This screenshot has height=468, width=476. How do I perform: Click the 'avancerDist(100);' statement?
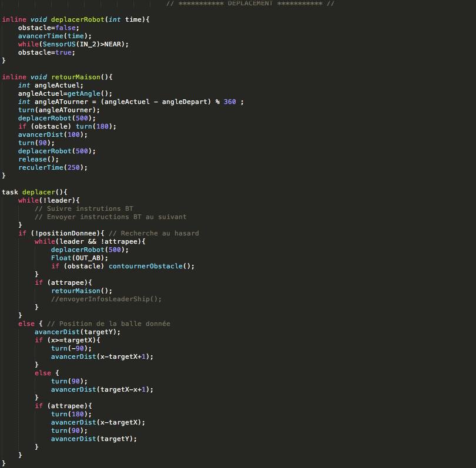click(52, 134)
